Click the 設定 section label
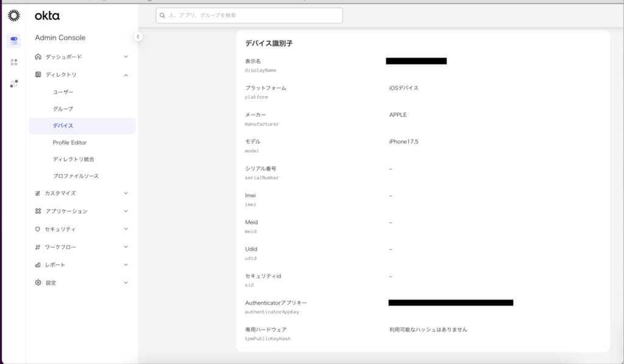 (x=51, y=283)
